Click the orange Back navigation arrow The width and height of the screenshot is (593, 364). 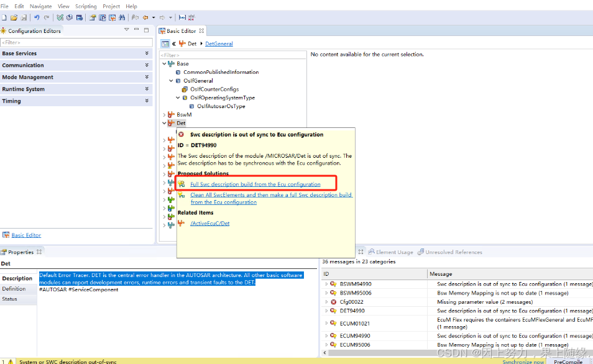pos(145,17)
